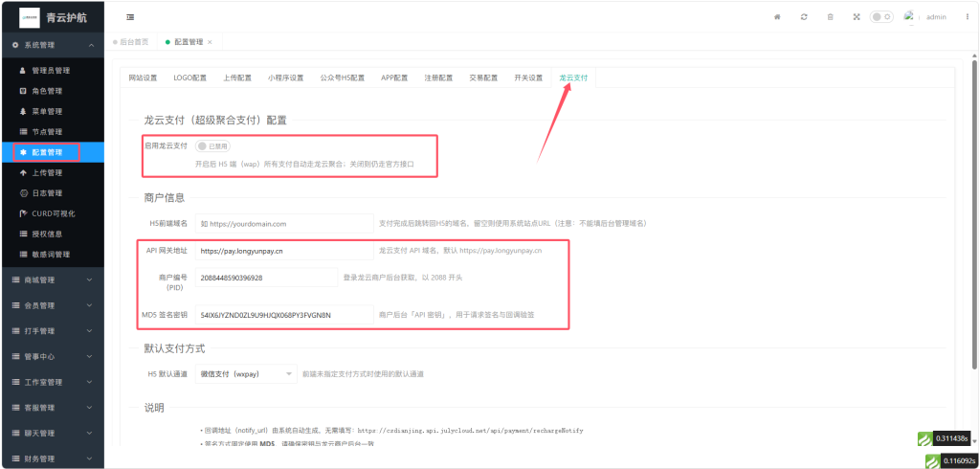980x469 pixels.
Task: Click the admin username text
Action: [936, 17]
